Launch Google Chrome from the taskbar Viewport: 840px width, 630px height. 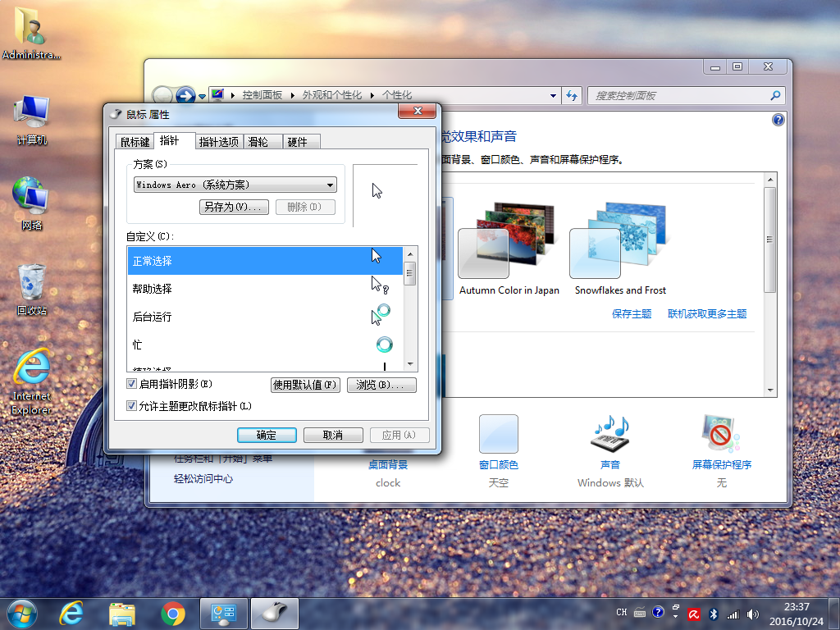click(172, 614)
